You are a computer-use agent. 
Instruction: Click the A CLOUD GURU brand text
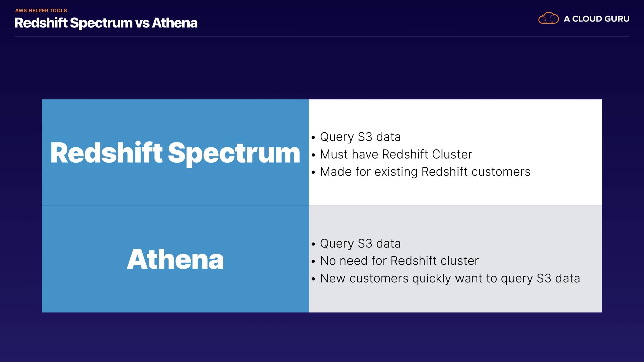[x=596, y=19]
